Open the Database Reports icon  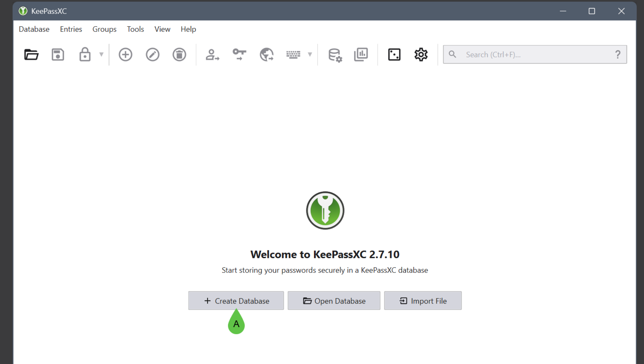[361, 54]
